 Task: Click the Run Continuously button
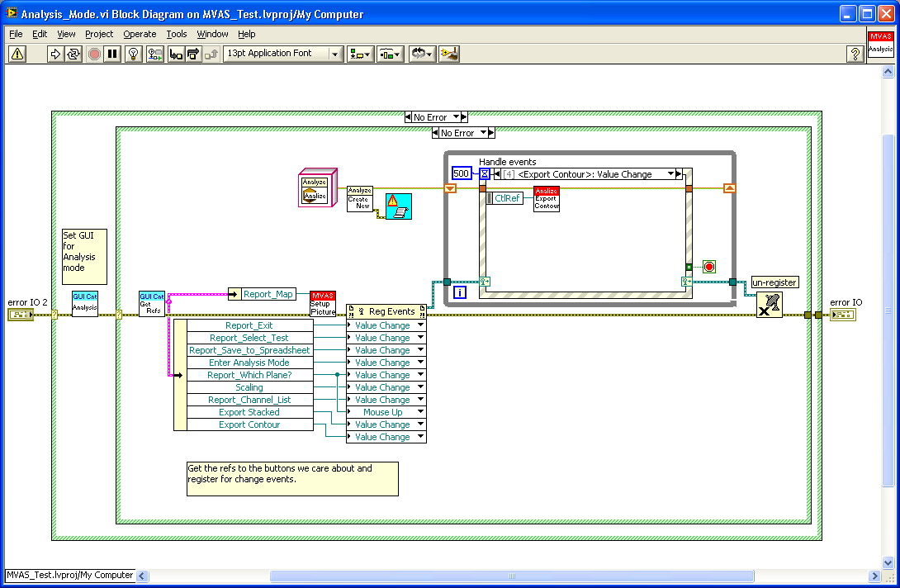[x=74, y=54]
